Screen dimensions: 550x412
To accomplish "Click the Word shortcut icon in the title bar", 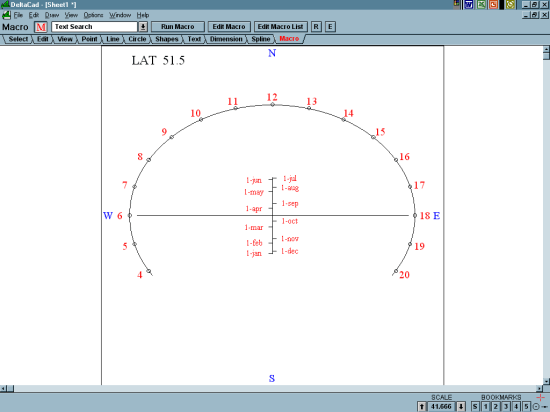I will [x=469, y=5].
